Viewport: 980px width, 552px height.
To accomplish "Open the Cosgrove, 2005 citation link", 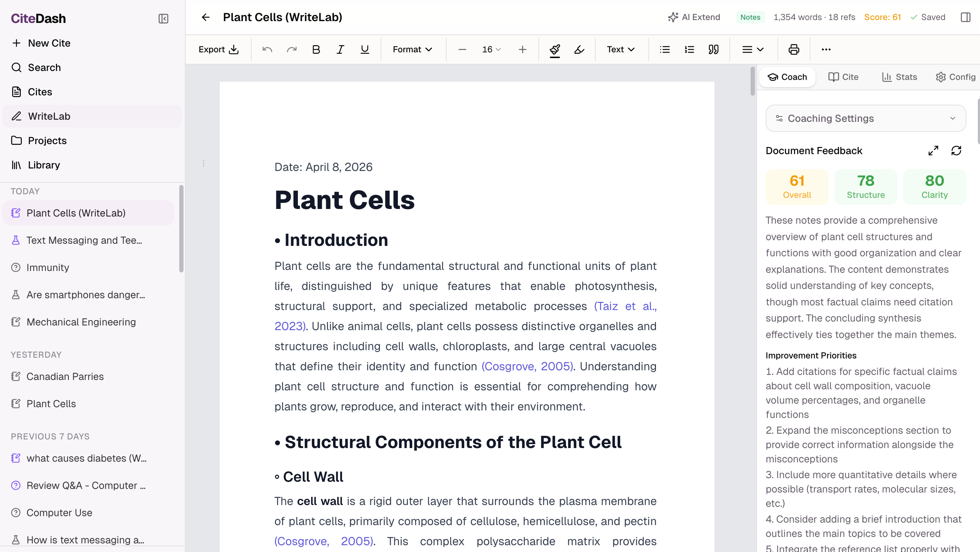I will click(x=527, y=366).
